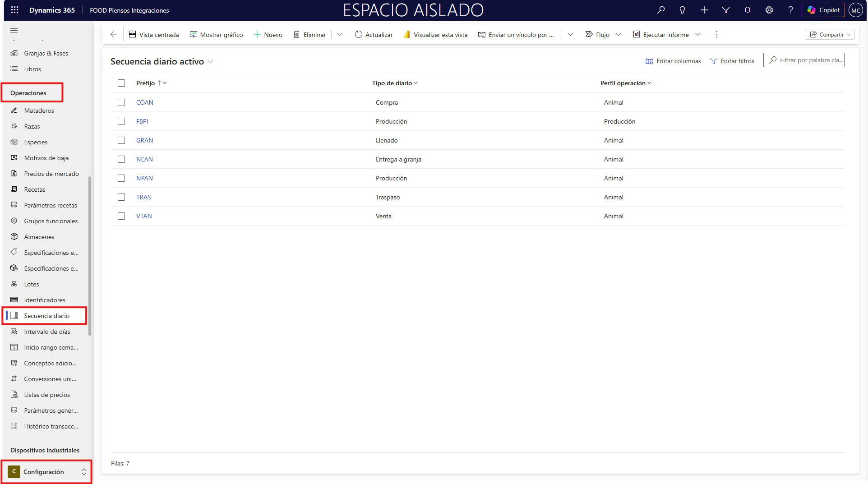Open the Tipo de diario column dropdown
This screenshot has height=484, width=868.
[416, 83]
